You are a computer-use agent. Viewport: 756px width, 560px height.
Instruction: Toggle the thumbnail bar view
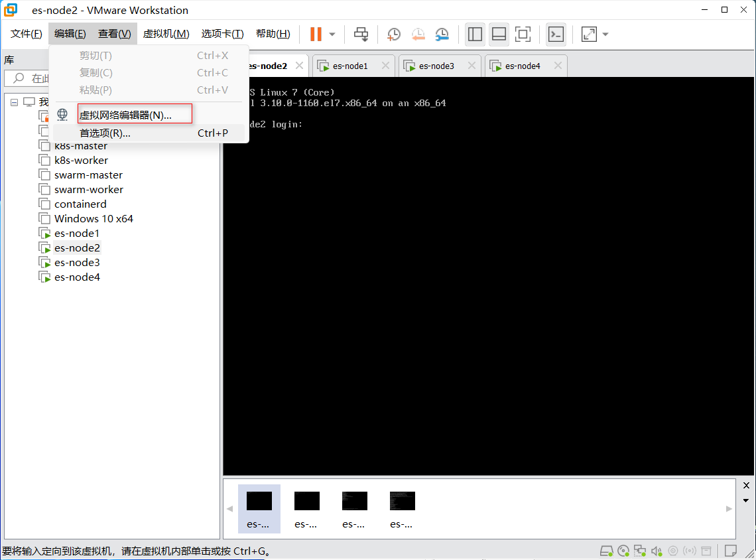tap(499, 35)
